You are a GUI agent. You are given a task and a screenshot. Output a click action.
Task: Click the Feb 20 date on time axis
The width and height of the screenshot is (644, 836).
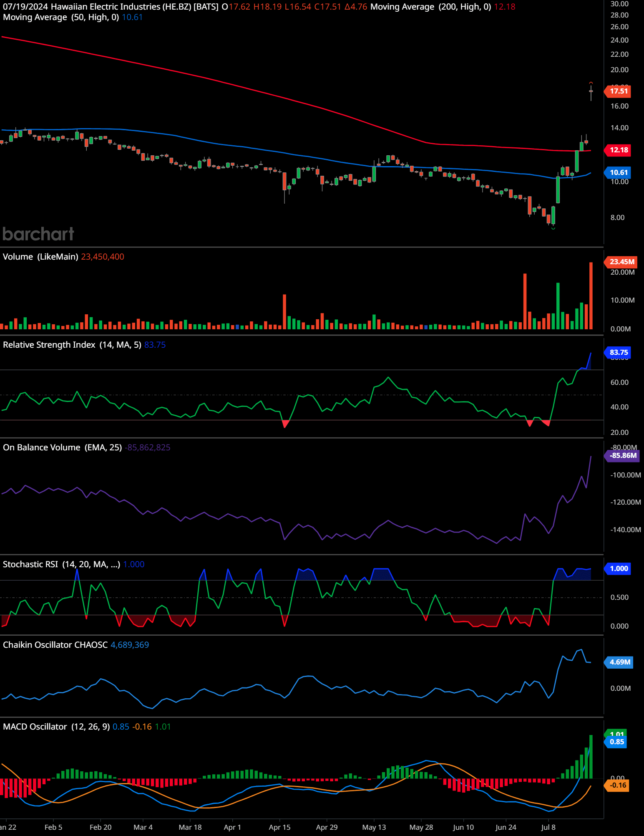click(x=101, y=827)
